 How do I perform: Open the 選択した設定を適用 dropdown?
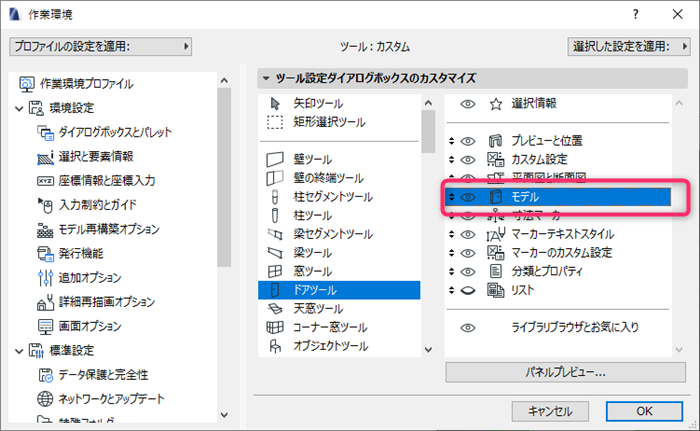(629, 46)
